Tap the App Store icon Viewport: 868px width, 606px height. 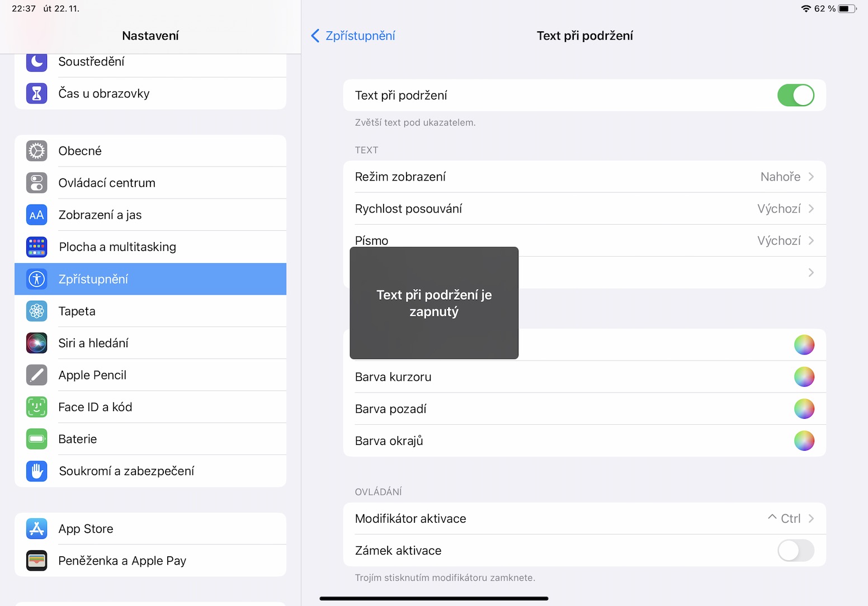pyautogui.click(x=37, y=529)
